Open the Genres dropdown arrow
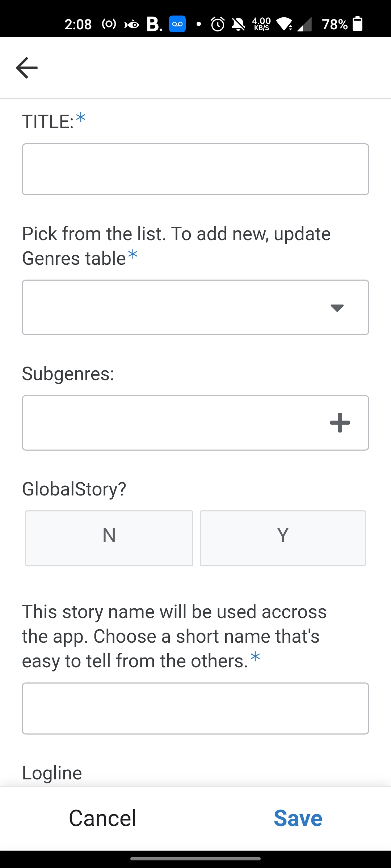This screenshot has width=391, height=868. pyautogui.click(x=337, y=308)
